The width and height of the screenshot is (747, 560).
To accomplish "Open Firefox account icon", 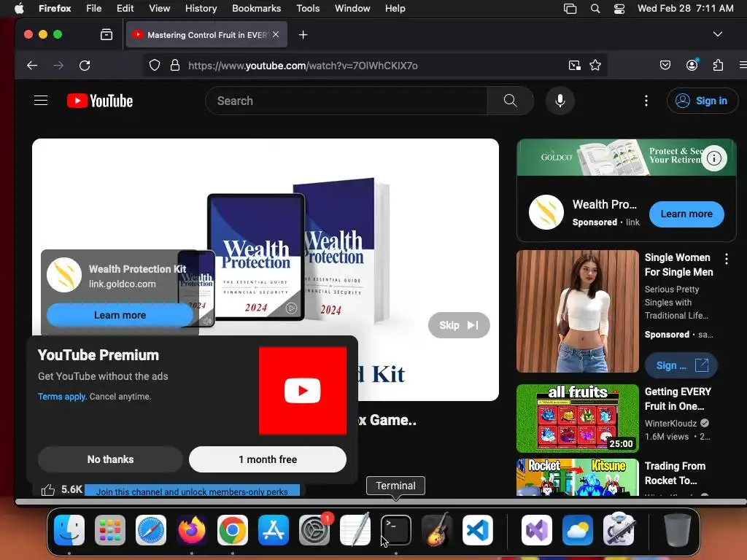I will (692, 65).
